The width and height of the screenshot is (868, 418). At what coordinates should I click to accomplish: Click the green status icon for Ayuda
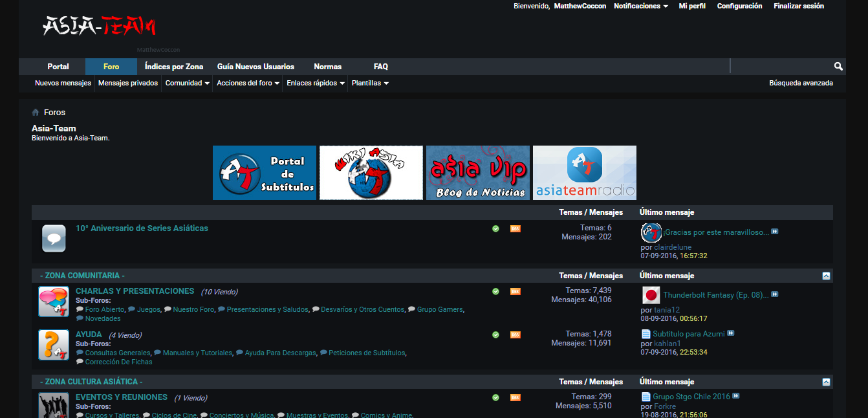click(495, 335)
